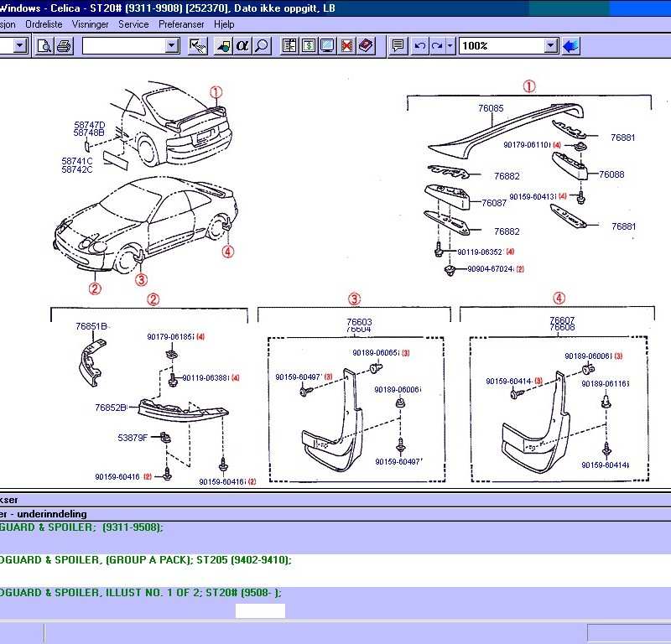The image size is (671, 644).
Task: Select the GROUP A PACK ST205 row
Action: 335,570
